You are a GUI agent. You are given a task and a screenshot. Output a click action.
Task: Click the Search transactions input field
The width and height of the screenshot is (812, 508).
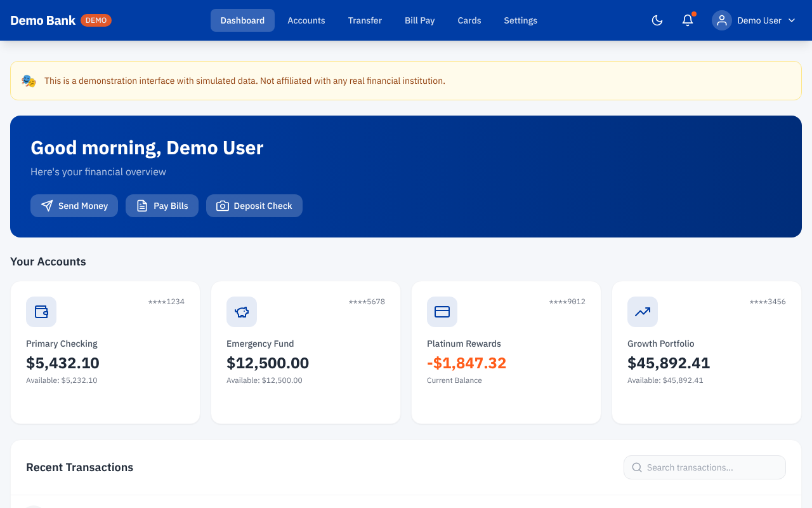(x=704, y=467)
